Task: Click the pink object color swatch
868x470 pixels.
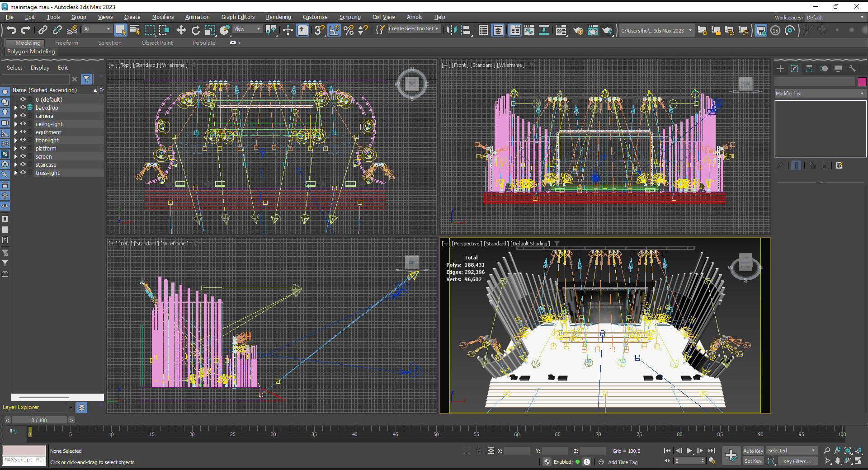Action: [x=862, y=82]
